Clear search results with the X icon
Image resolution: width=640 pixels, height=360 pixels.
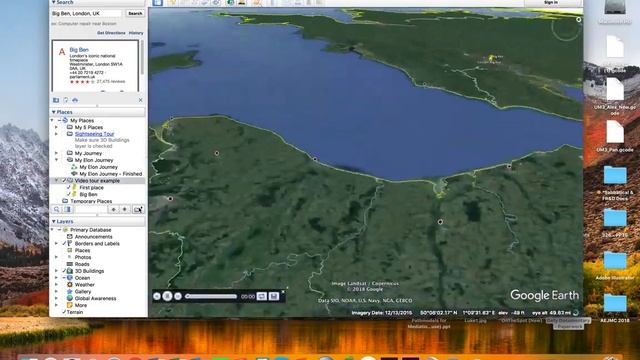(x=140, y=100)
